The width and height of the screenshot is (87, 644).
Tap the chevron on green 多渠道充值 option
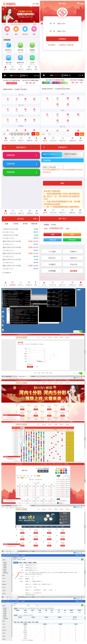tap(36, 172)
